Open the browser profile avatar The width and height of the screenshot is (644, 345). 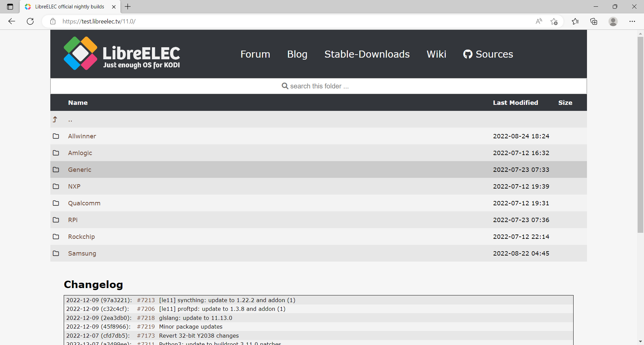click(613, 21)
